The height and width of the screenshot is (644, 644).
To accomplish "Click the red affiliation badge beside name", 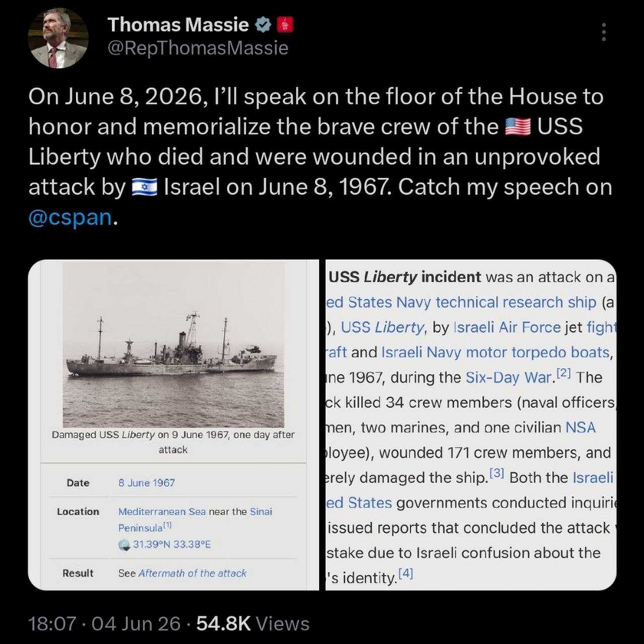I will 285,25.
